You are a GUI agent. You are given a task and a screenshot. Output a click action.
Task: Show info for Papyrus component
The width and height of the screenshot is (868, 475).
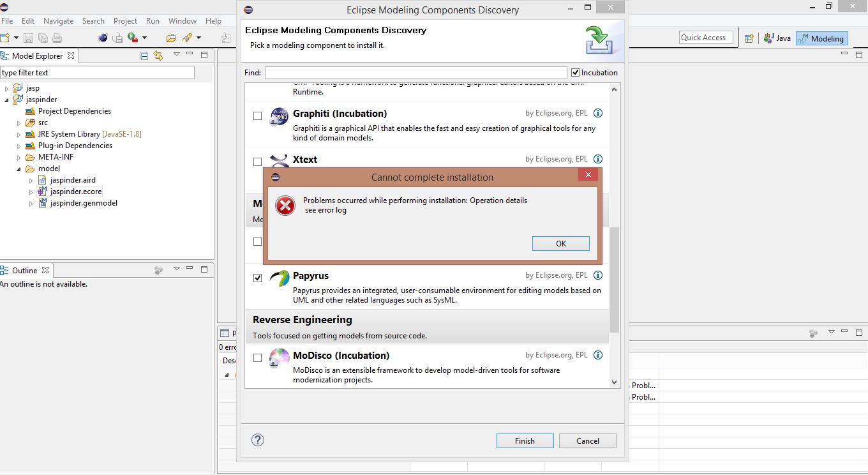pos(598,275)
